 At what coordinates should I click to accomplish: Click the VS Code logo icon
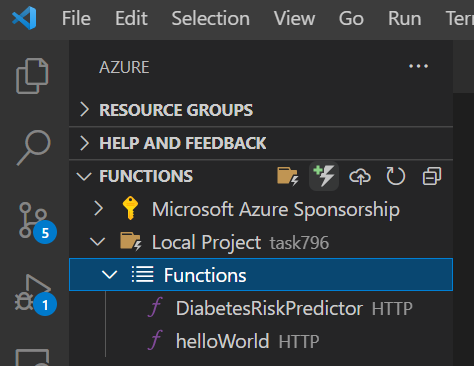(24, 18)
